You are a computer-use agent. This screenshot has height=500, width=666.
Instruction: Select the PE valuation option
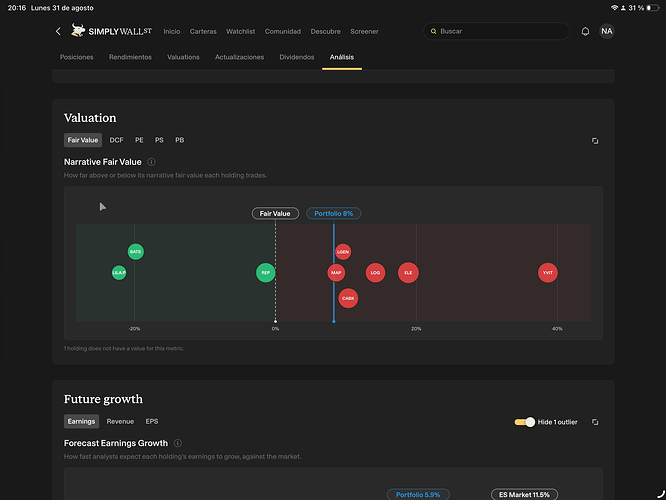[139, 140]
